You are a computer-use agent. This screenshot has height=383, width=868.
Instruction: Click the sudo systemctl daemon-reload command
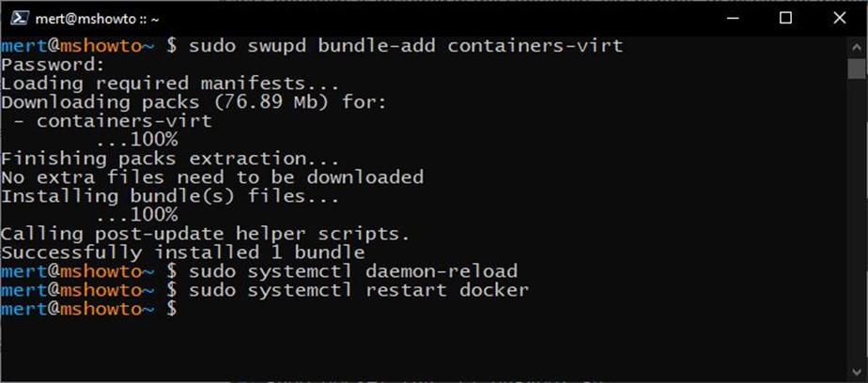353,271
